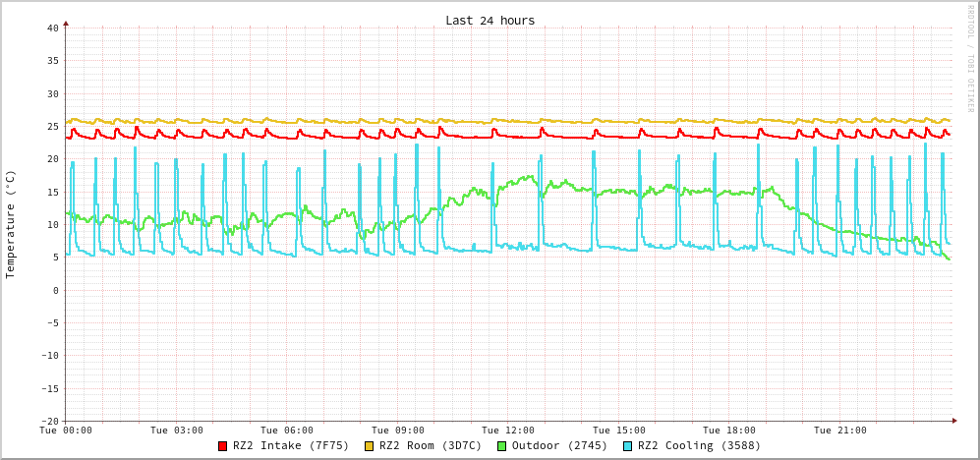Select the "RZ2 Intake (7F75)" legend label

tap(291, 445)
